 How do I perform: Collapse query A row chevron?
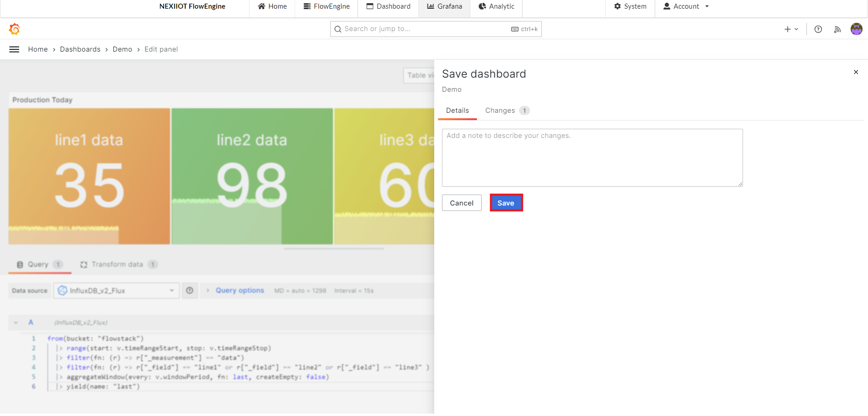[x=16, y=322]
